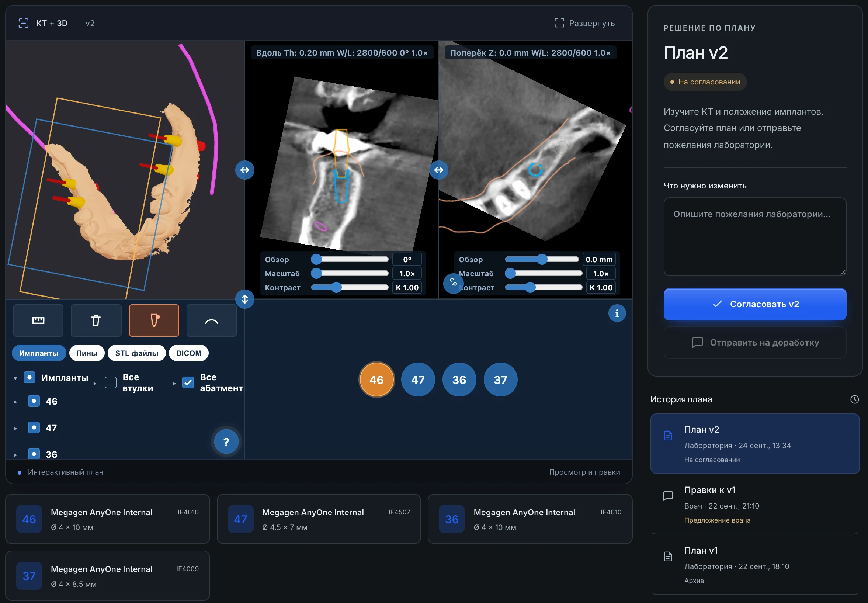Switch to the Пины tab
The height and width of the screenshot is (603, 868).
click(87, 353)
